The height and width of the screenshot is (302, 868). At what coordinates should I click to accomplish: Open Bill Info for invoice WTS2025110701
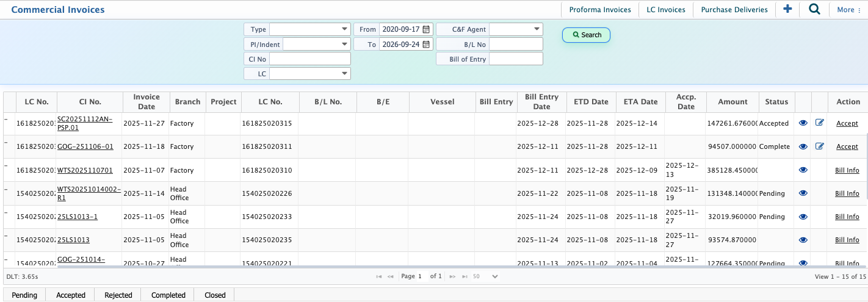tap(847, 170)
